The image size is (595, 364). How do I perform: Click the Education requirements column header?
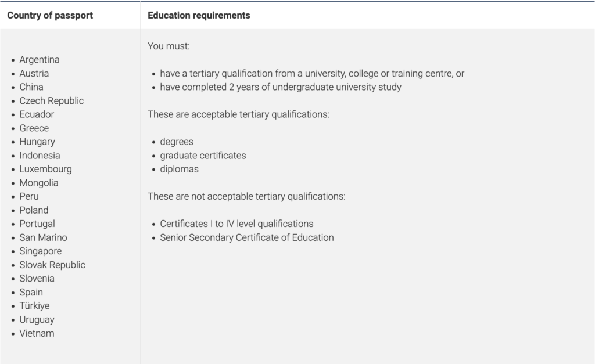tap(199, 15)
